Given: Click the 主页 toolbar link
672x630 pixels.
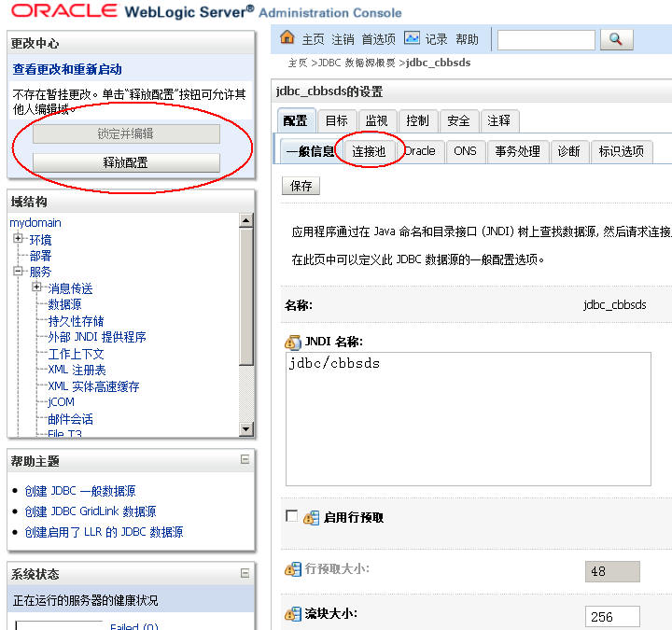Looking at the screenshot, I should pyautogui.click(x=313, y=40).
